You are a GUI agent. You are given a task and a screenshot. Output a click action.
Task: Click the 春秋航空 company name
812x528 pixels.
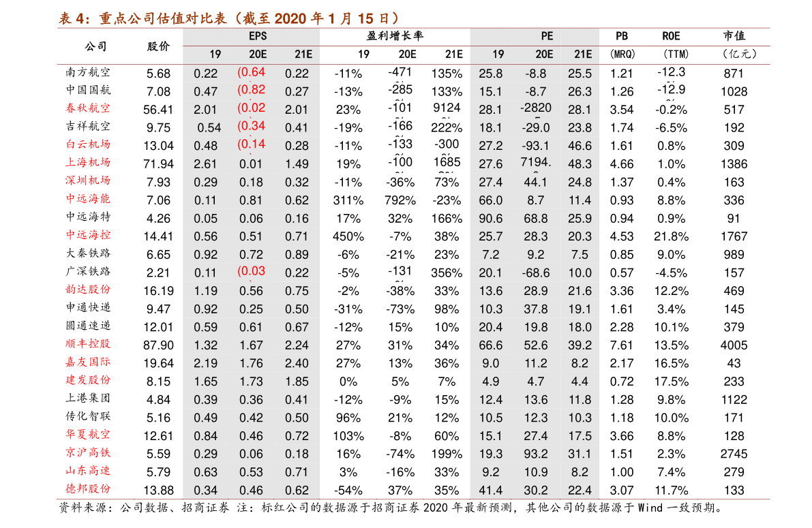tap(88, 108)
